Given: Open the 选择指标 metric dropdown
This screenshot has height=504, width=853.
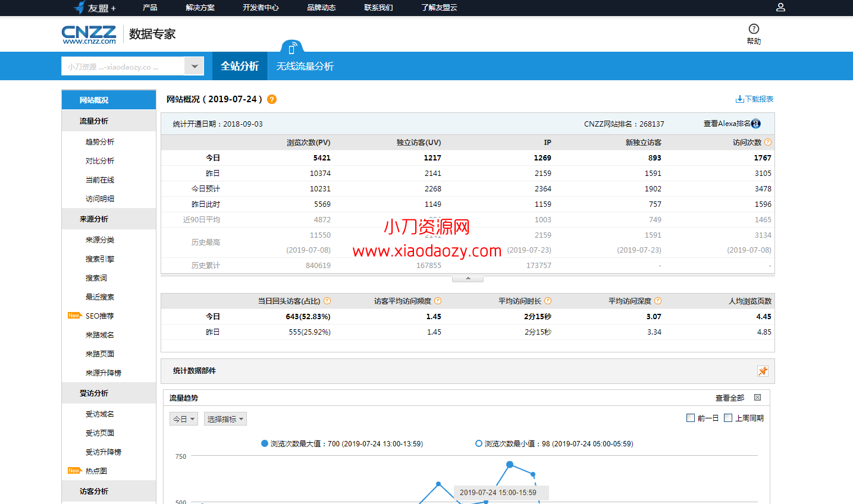Looking at the screenshot, I should tap(225, 419).
